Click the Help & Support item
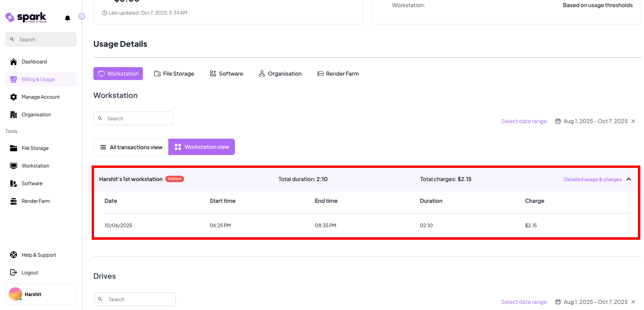 point(39,255)
